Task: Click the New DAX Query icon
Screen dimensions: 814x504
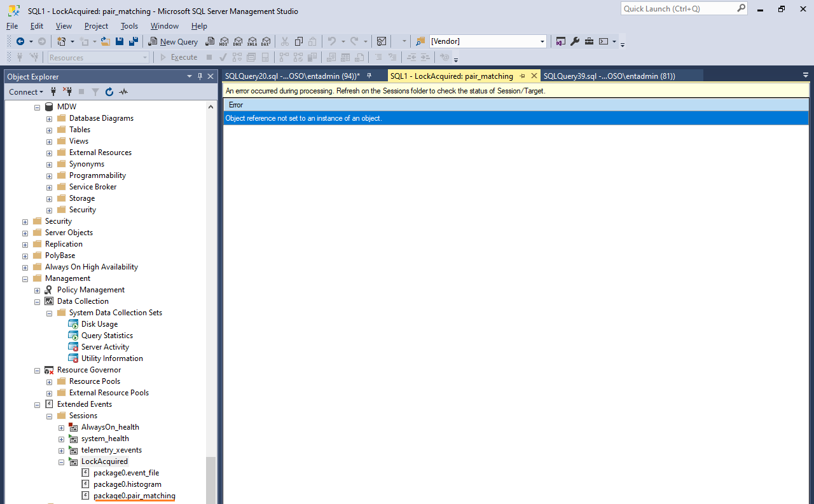Action: tap(265, 41)
